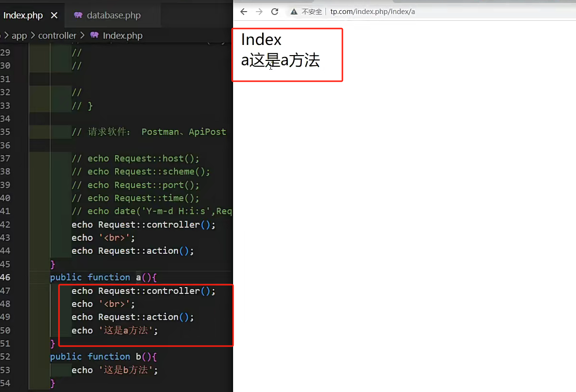Screen dimensions: 576x392
Task: Click the echo '<br>'; on line 48
Action: pyautogui.click(x=103, y=304)
